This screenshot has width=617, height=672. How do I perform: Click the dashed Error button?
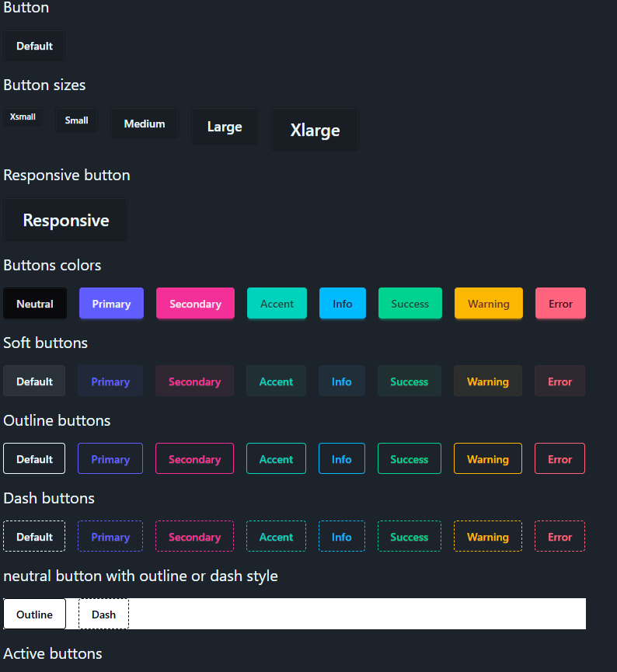pyautogui.click(x=560, y=536)
